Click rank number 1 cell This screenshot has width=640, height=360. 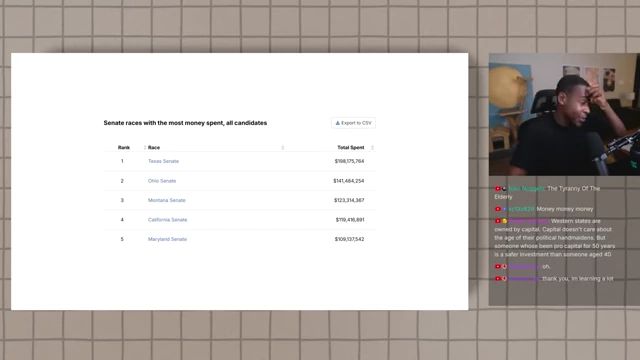point(122,161)
